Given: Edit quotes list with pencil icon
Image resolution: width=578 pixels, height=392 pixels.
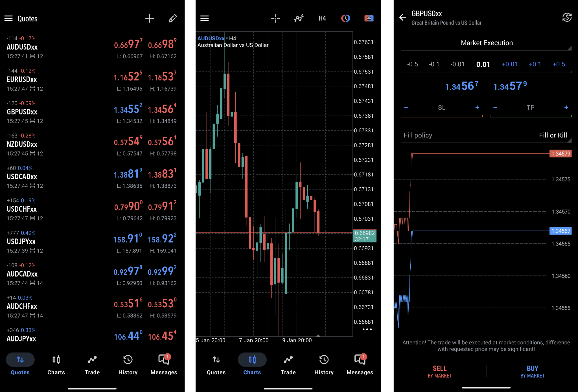Looking at the screenshot, I should pos(173,18).
